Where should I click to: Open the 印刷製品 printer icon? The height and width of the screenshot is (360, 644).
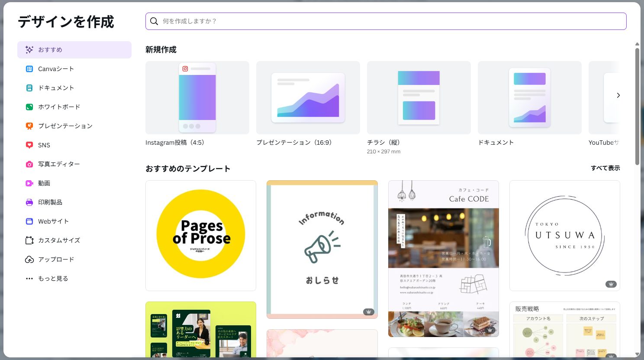coord(29,202)
